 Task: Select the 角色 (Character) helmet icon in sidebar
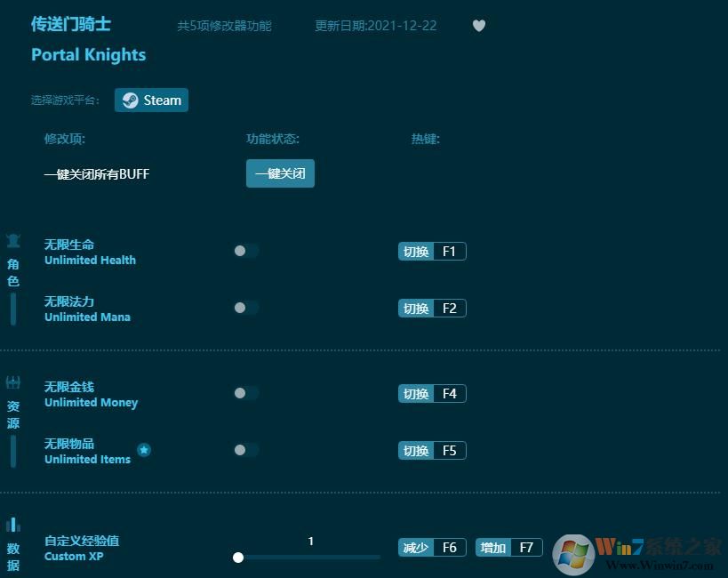click(x=12, y=240)
